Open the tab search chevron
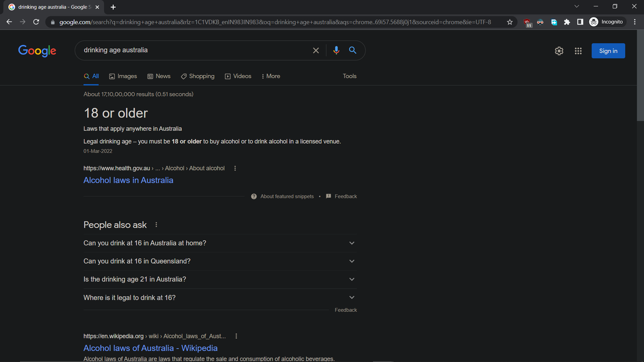This screenshot has height=362, width=644. point(577,7)
